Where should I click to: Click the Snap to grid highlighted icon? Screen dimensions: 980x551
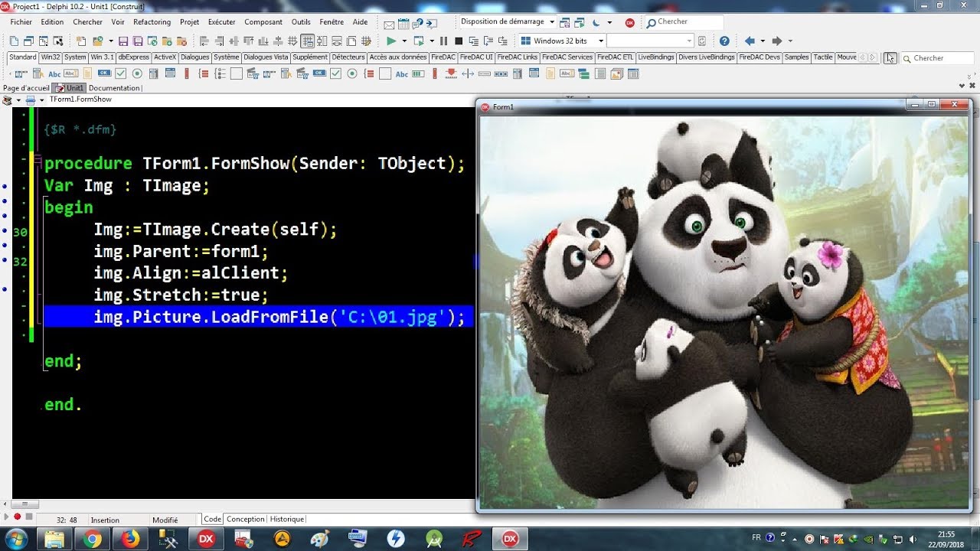(x=307, y=41)
